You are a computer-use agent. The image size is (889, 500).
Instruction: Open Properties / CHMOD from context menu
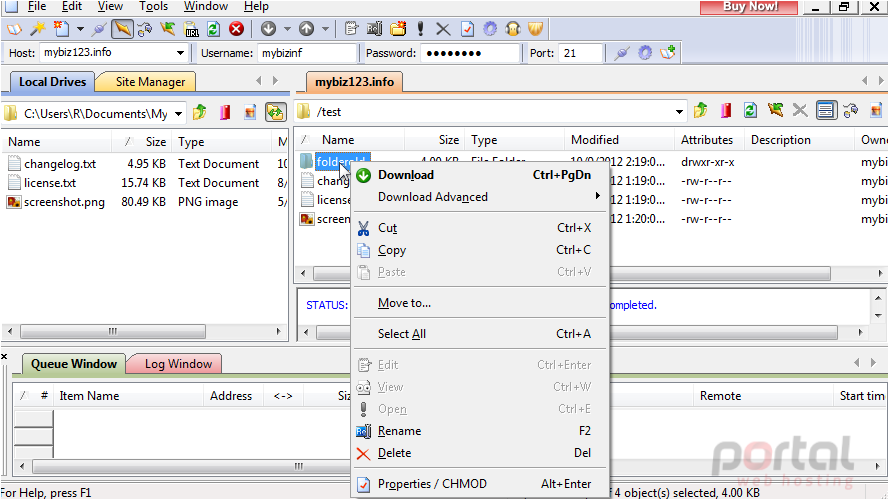click(480, 484)
